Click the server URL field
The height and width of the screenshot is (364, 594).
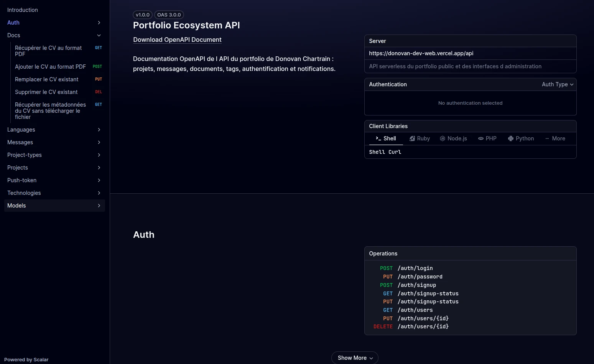[x=421, y=53]
